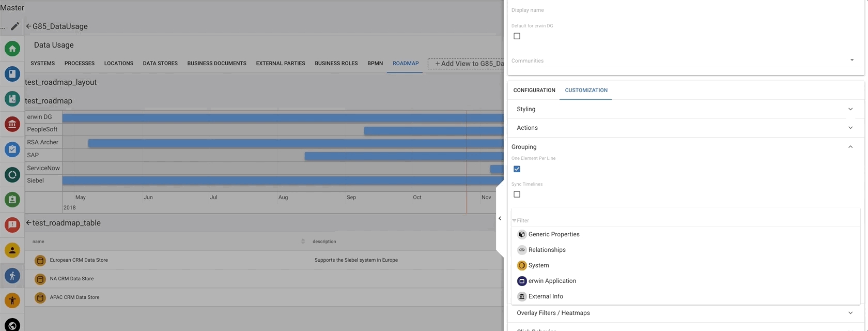Open the Communities dropdown
The image size is (868, 331).
point(851,61)
